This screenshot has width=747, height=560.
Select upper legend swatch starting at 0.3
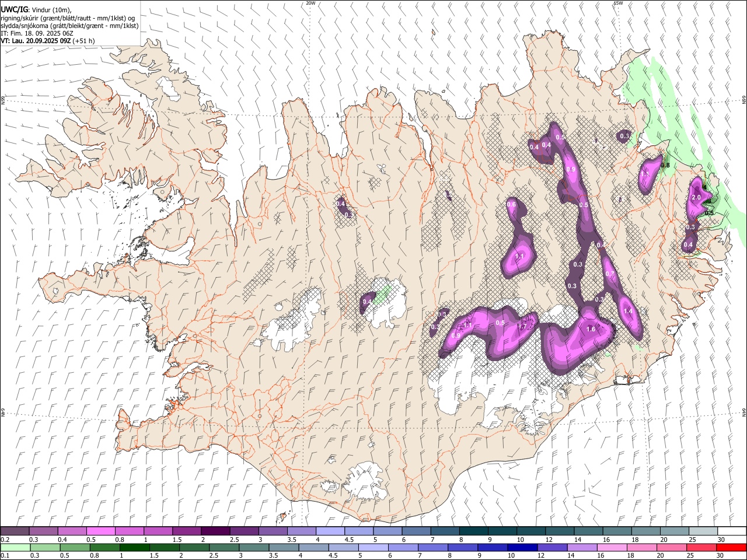[44, 531]
